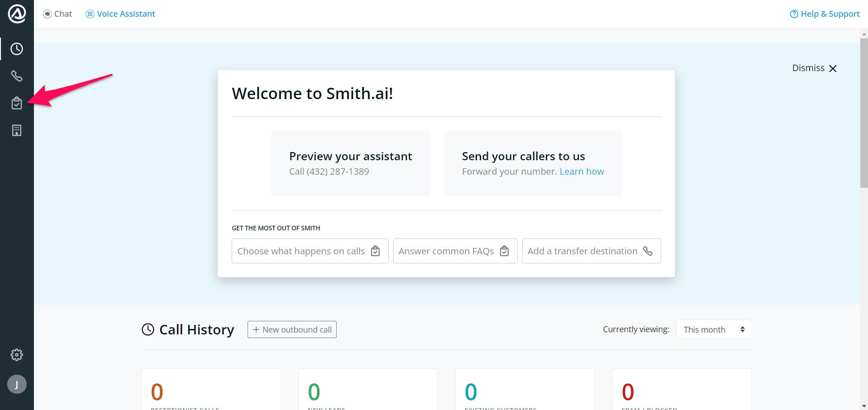Open the Learn how link
This screenshot has height=410, width=868.
pyautogui.click(x=582, y=172)
